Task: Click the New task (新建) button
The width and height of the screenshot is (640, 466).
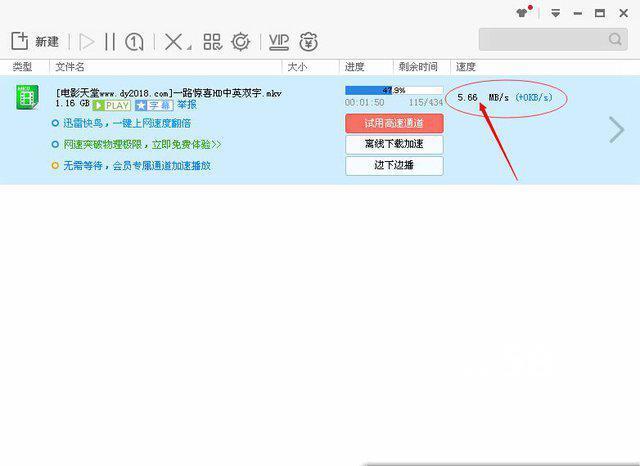Action: click(x=35, y=41)
